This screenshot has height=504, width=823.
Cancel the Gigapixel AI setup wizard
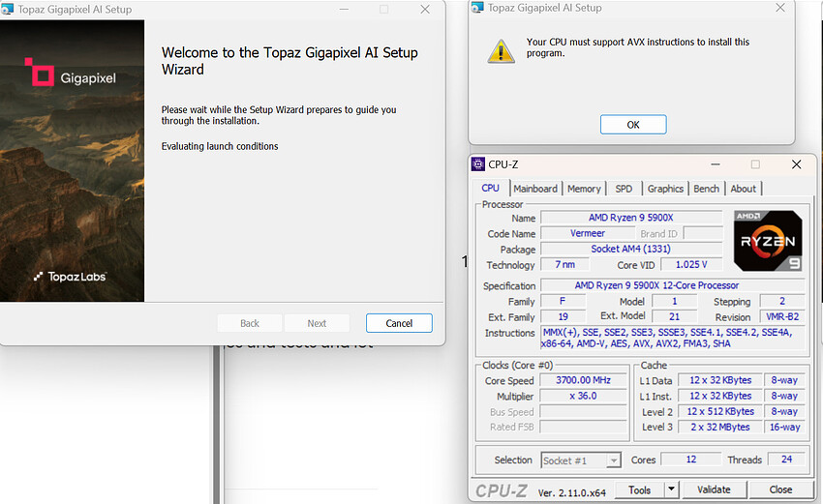point(399,323)
